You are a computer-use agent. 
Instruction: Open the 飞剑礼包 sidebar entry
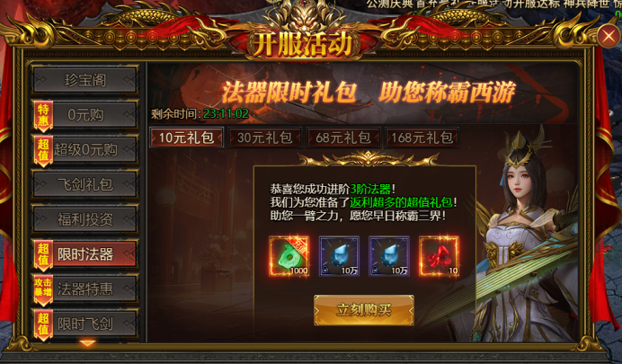click(85, 185)
